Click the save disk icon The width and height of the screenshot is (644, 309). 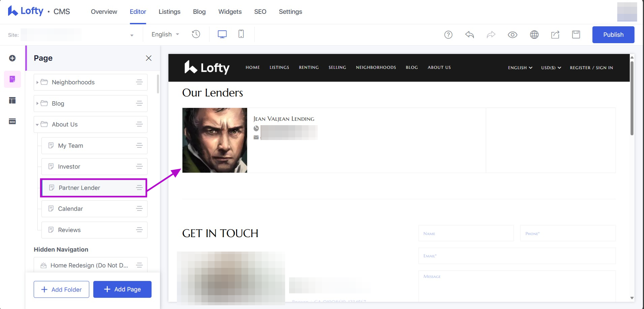click(x=576, y=35)
